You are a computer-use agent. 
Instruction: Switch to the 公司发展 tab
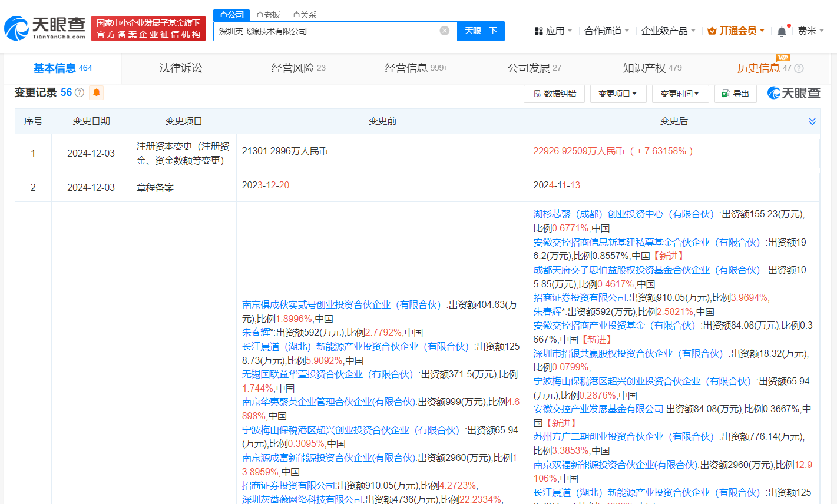coord(534,68)
